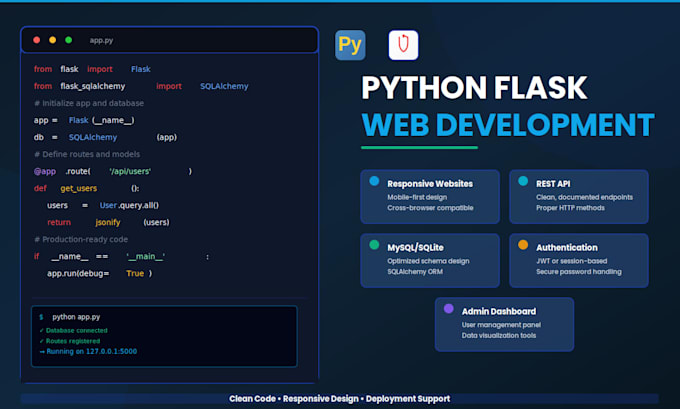Click the 'get_users' function name

[78, 189]
